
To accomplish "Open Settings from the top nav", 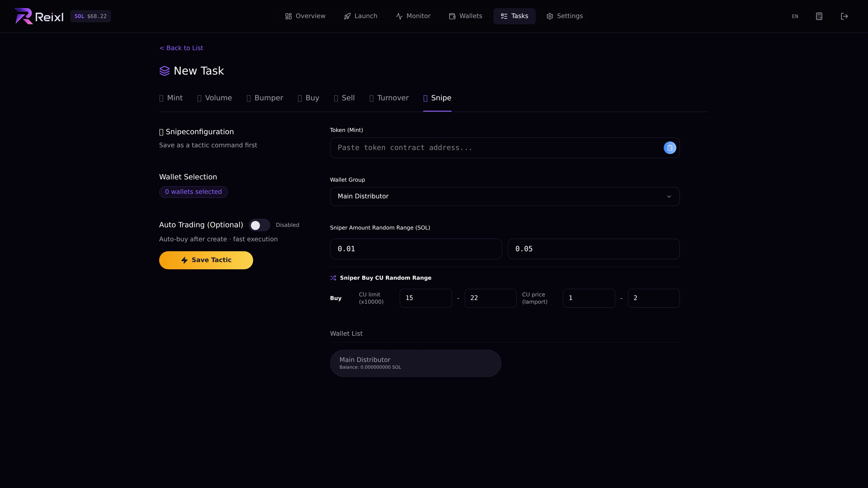I will [564, 16].
